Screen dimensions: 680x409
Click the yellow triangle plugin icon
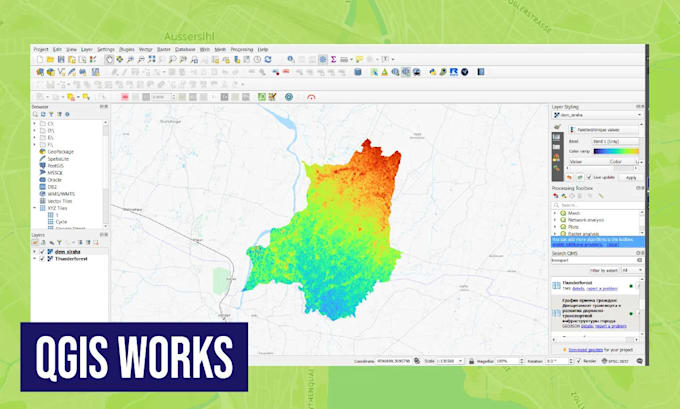[x=385, y=72]
